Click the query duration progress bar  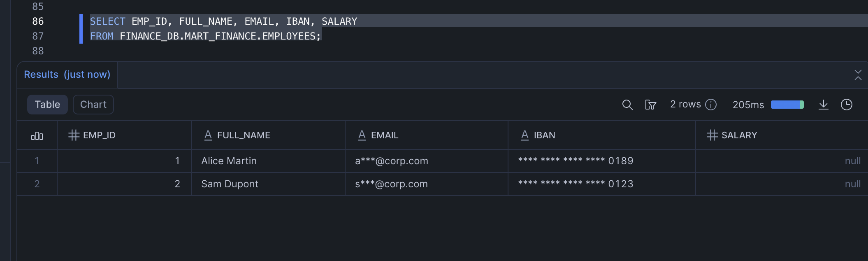tap(787, 105)
